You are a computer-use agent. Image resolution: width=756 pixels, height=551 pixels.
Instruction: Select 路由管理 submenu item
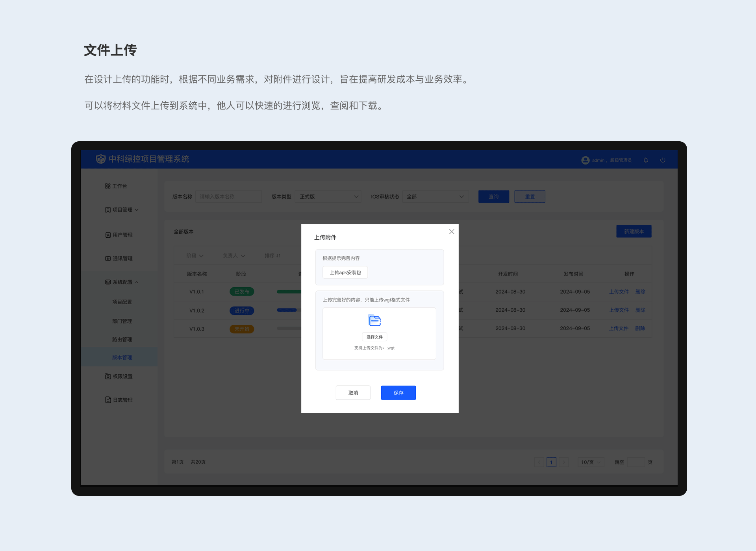pos(122,339)
